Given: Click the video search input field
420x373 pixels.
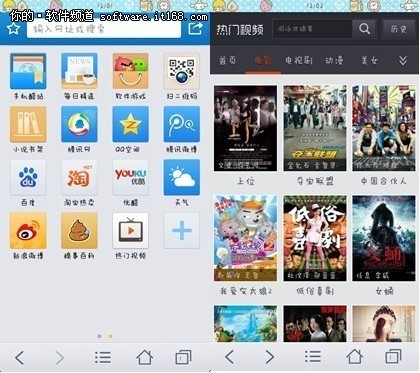Looking at the screenshot, I should 312,29.
